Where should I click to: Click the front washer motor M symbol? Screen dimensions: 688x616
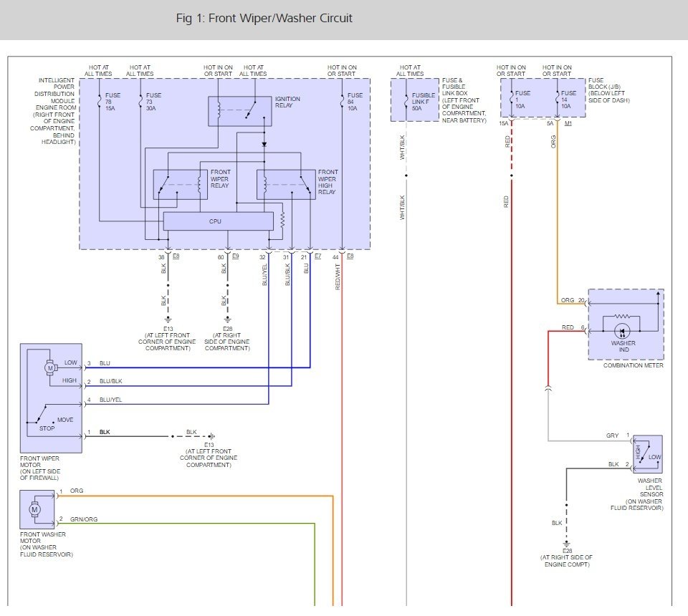click(34, 509)
